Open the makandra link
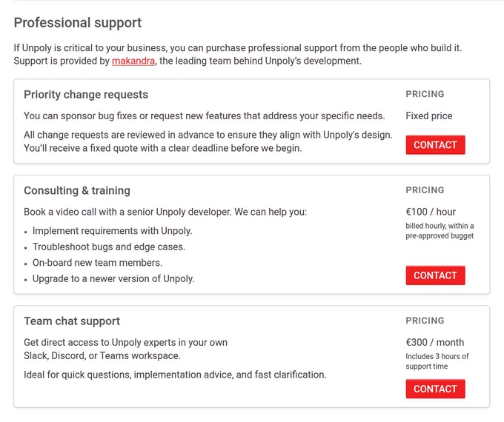The width and height of the screenshot is (504, 422). coord(133,61)
